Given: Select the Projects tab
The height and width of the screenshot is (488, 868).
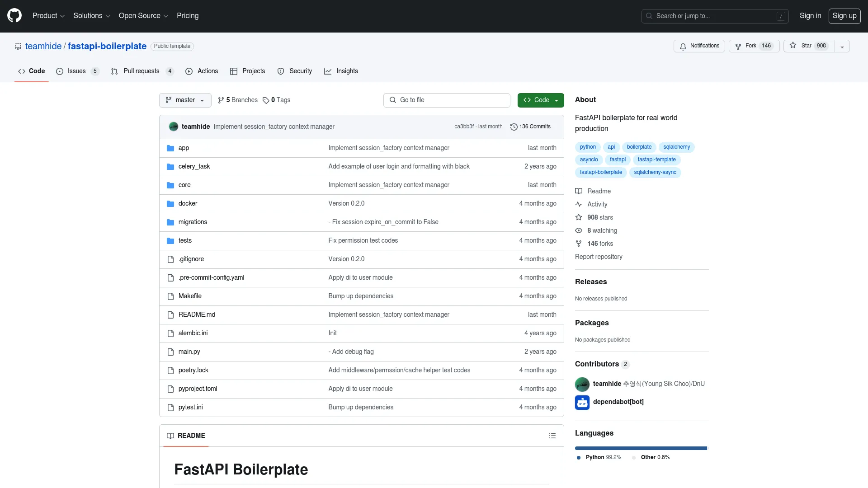Looking at the screenshot, I should tap(253, 71).
